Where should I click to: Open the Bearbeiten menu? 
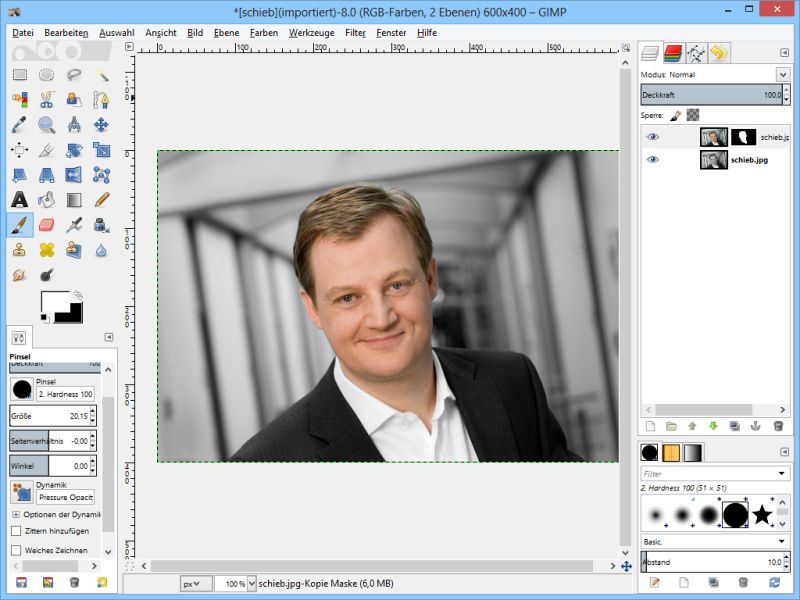66,33
